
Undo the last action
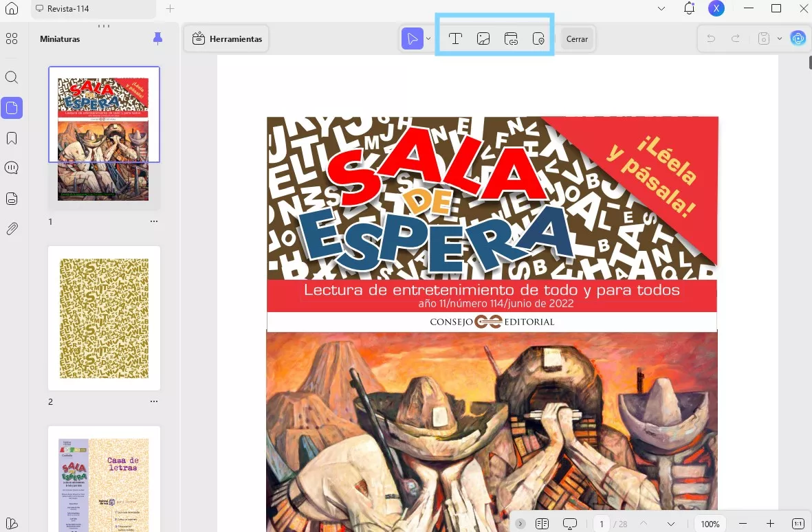[x=711, y=38]
